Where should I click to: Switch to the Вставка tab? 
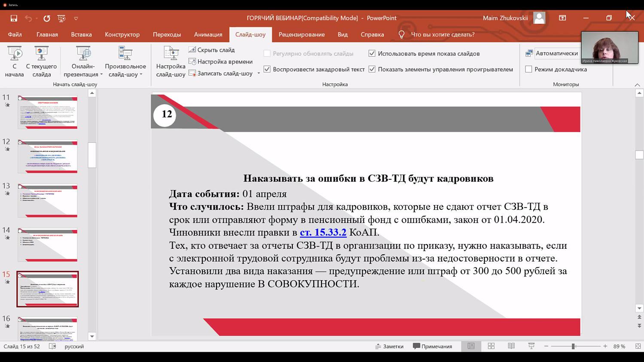[x=82, y=34]
